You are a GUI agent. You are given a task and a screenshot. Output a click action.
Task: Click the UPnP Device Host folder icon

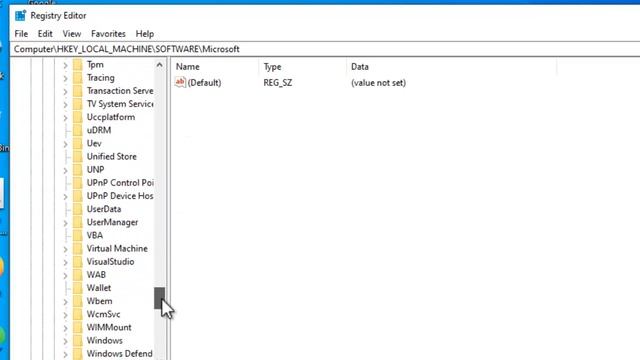tap(78, 196)
